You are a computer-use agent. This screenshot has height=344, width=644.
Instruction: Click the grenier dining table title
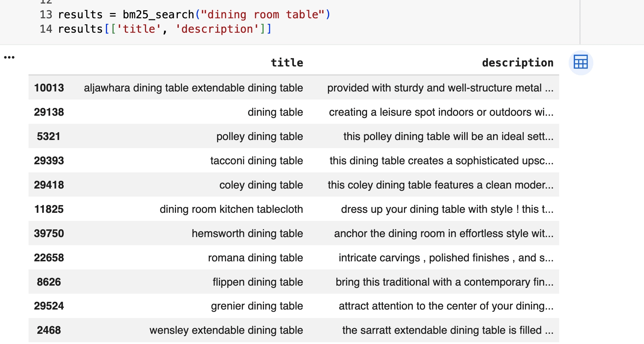tap(257, 306)
